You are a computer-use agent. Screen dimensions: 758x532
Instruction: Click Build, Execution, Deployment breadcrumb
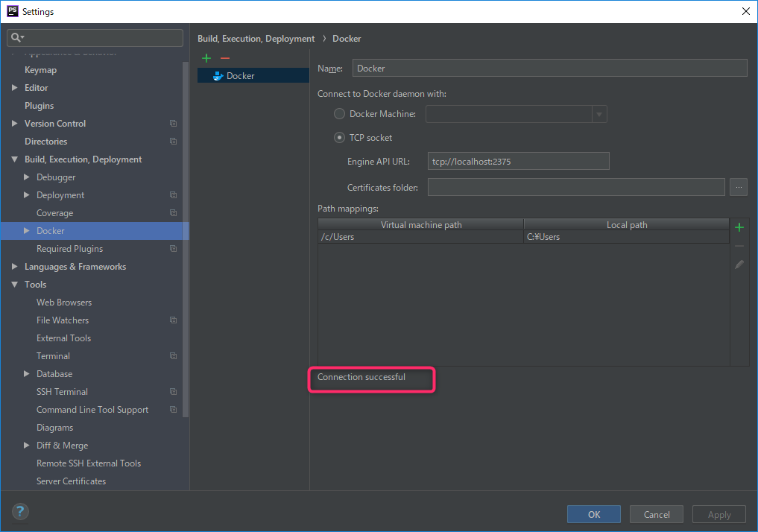click(256, 39)
